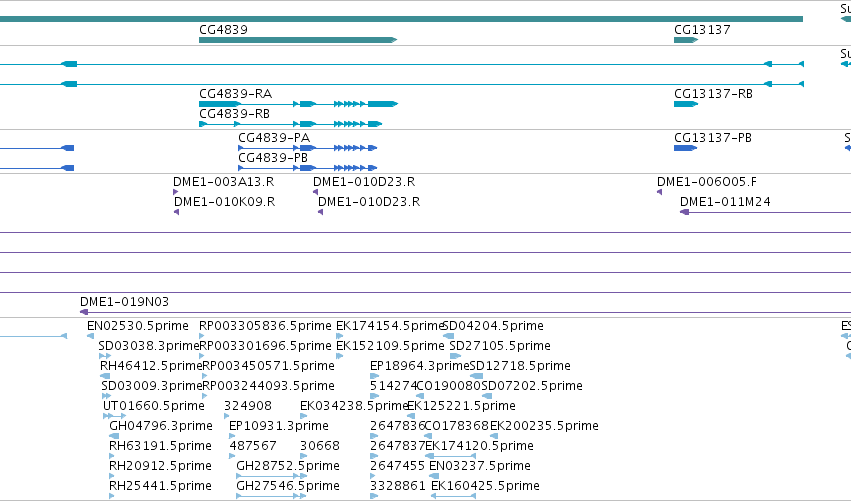851x501 pixels.
Task: Open the EK200235.5prime label
Action: point(544,426)
